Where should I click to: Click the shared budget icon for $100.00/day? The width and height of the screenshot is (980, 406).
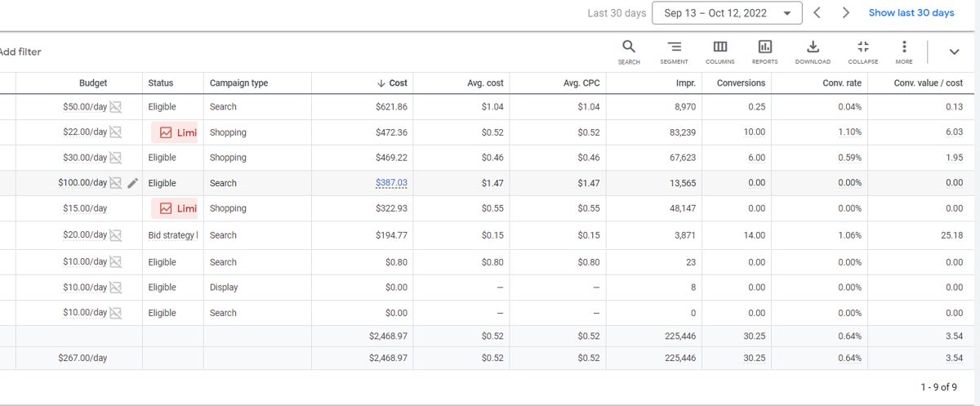pyautogui.click(x=116, y=183)
